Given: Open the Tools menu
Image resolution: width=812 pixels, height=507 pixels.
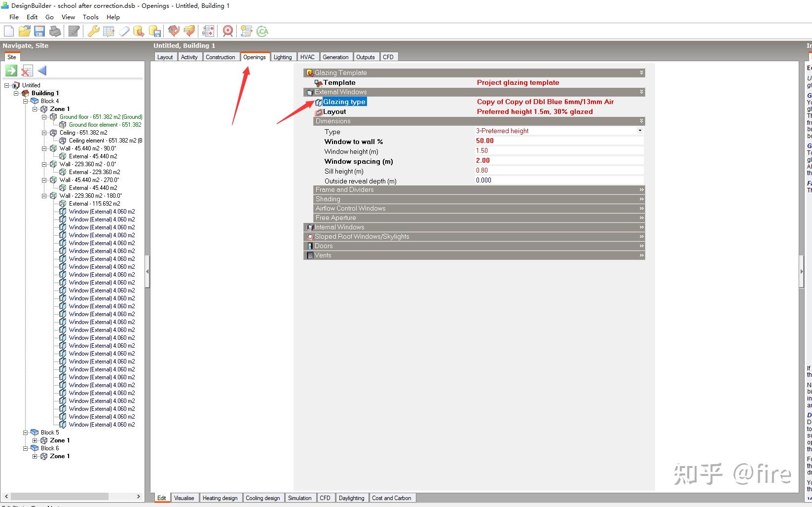Looking at the screenshot, I should (x=91, y=17).
